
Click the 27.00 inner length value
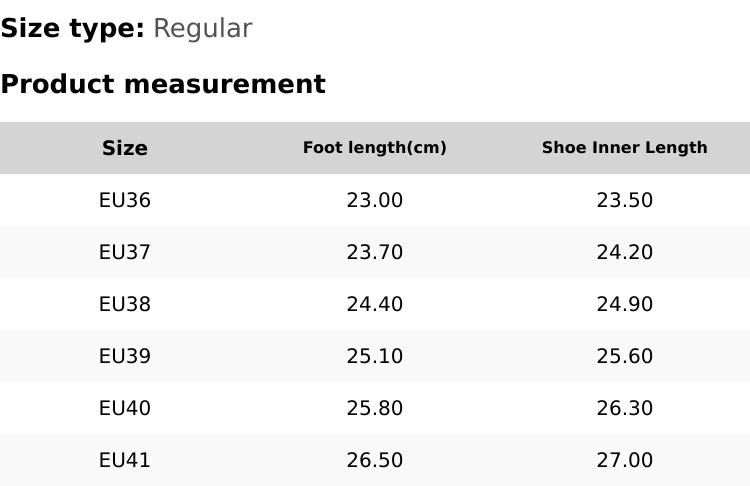(624, 460)
